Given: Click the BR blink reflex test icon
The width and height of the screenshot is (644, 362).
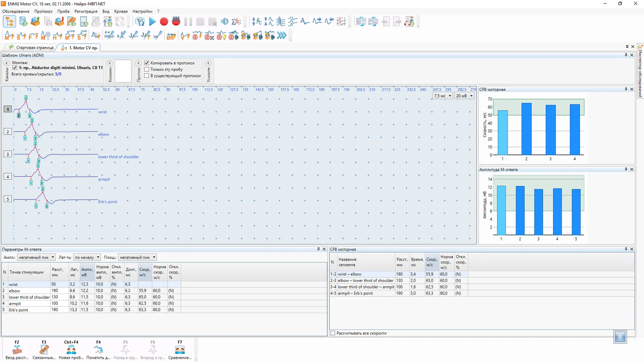Looking at the screenshot, I should (171, 36).
